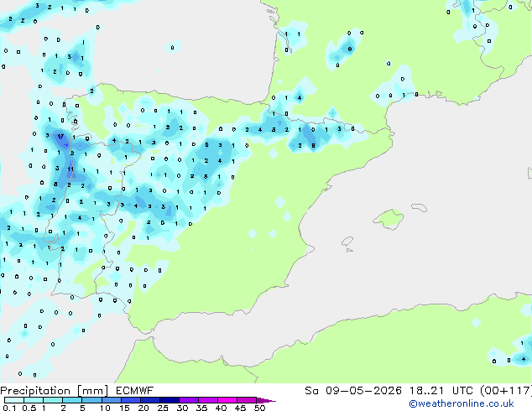
Task: Click the 'Precipitation [mm]' title text
Action: point(55,391)
